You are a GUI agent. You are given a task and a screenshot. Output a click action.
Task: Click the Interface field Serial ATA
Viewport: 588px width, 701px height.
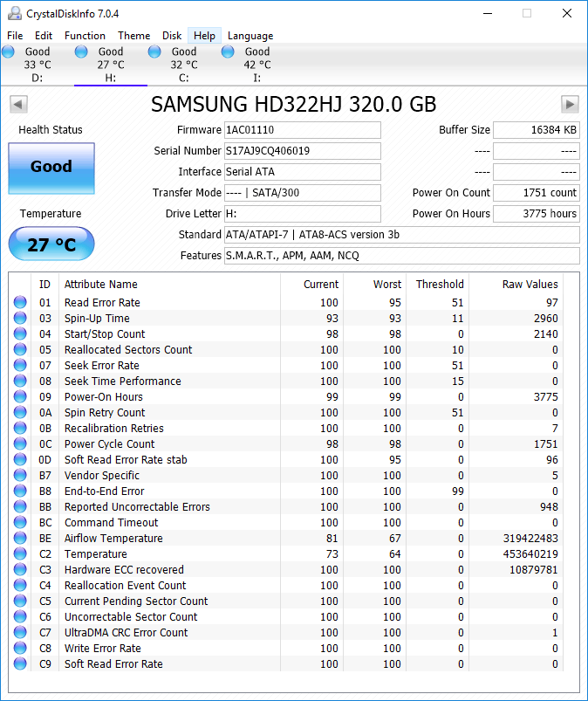point(303,172)
